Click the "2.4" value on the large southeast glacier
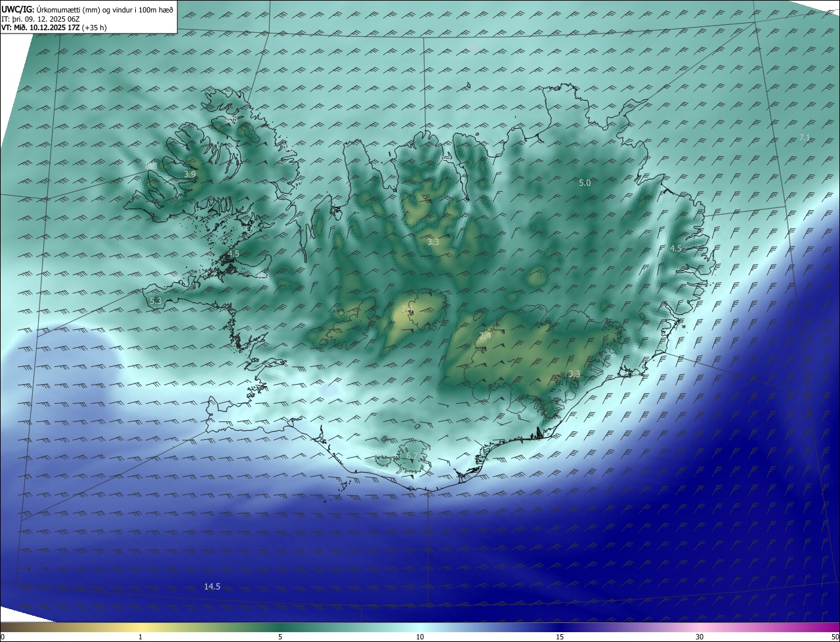Image resolution: width=840 pixels, height=642 pixels. coord(485,336)
